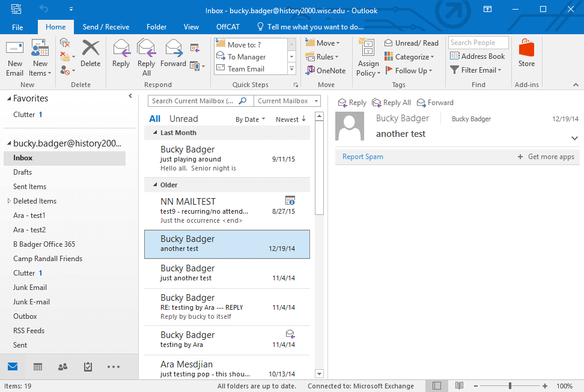Image resolution: width=584 pixels, height=392 pixels.
Task: Open the Categorize dropdown
Action: tap(410, 56)
